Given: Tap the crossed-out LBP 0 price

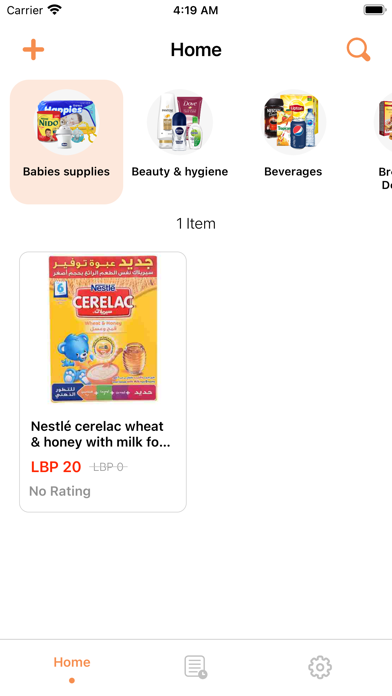Looking at the screenshot, I should click(108, 467).
